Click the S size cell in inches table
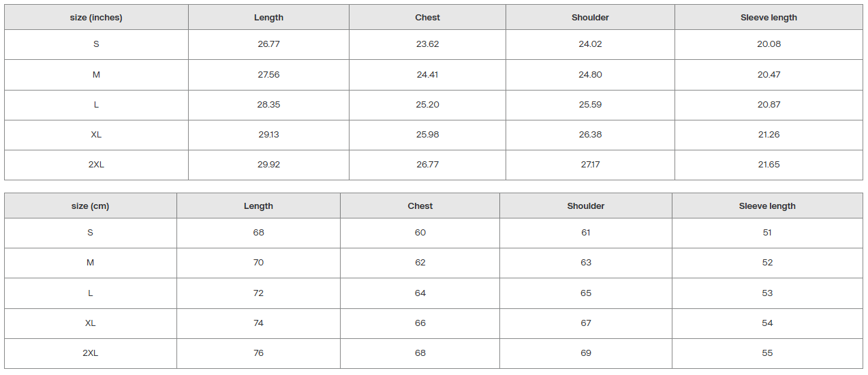This screenshot has width=868, height=375. tap(96, 44)
